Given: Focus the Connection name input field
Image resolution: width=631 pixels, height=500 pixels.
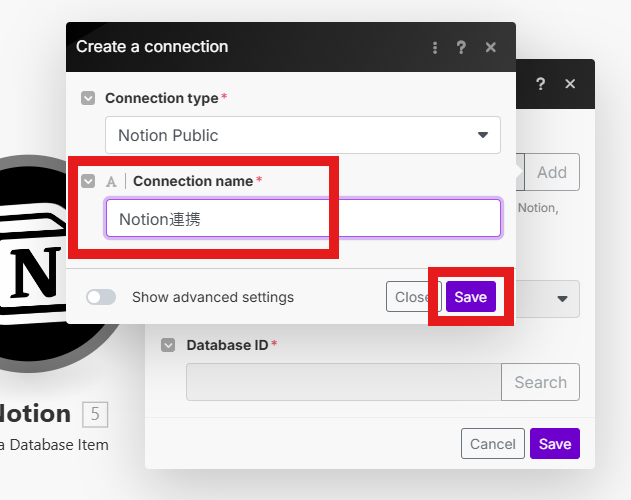Looking at the screenshot, I should [x=303, y=218].
